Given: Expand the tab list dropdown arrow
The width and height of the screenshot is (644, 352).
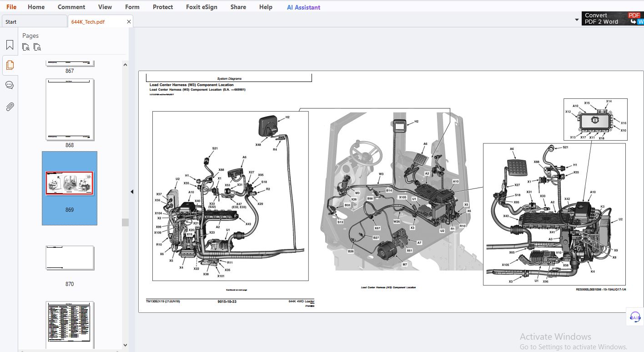Looking at the screenshot, I should click(577, 20).
